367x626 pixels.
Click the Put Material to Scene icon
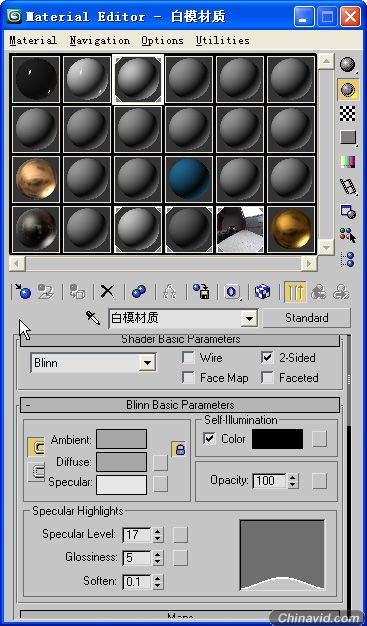click(46, 291)
